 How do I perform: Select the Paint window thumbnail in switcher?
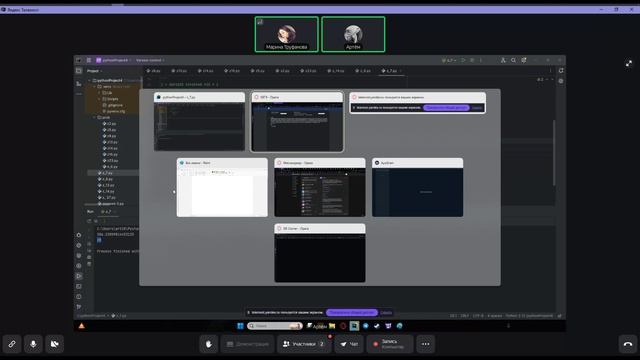(x=222, y=187)
